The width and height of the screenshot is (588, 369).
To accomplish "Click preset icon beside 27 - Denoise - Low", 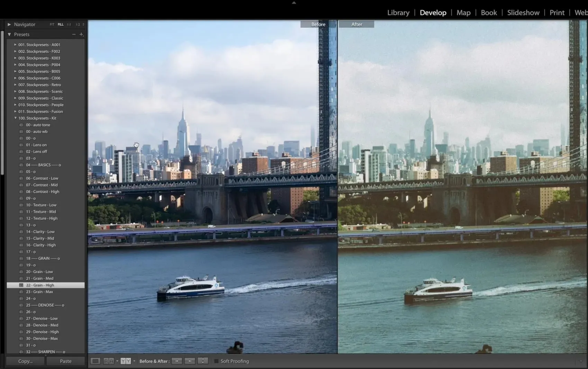I will coord(21,318).
